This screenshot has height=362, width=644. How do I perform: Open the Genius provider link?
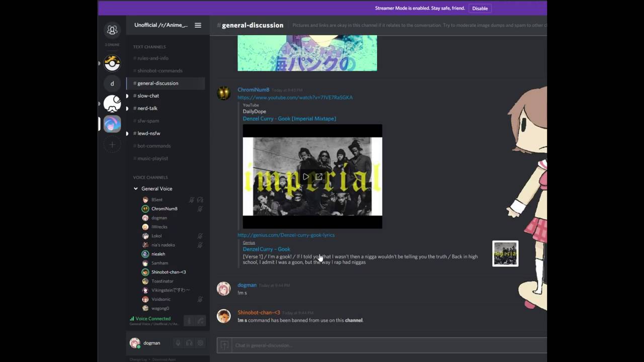click(249, 242)
